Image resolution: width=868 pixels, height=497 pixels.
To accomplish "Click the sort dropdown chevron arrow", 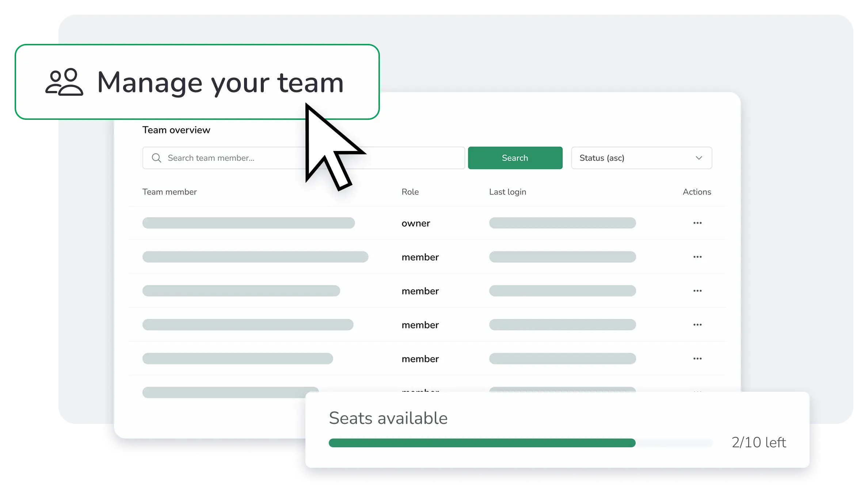I will (698, 158).
